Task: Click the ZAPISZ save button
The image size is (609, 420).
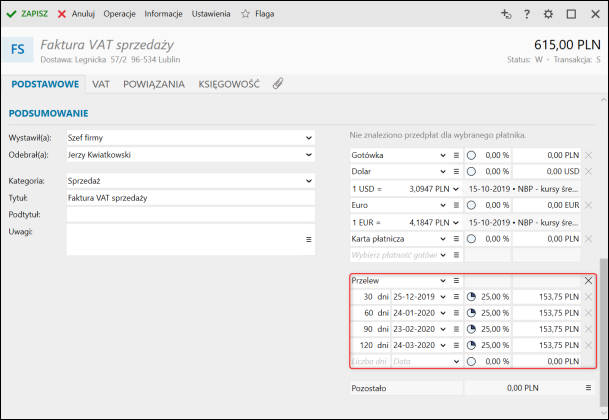Action: coord(27,14)
